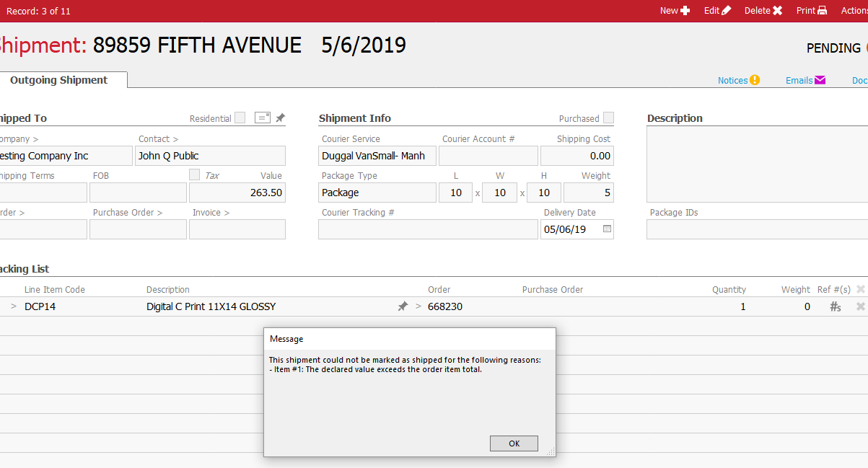Click the Value field showing 263.50
Viewport: 868px width, 468px height.
point(237,193)
